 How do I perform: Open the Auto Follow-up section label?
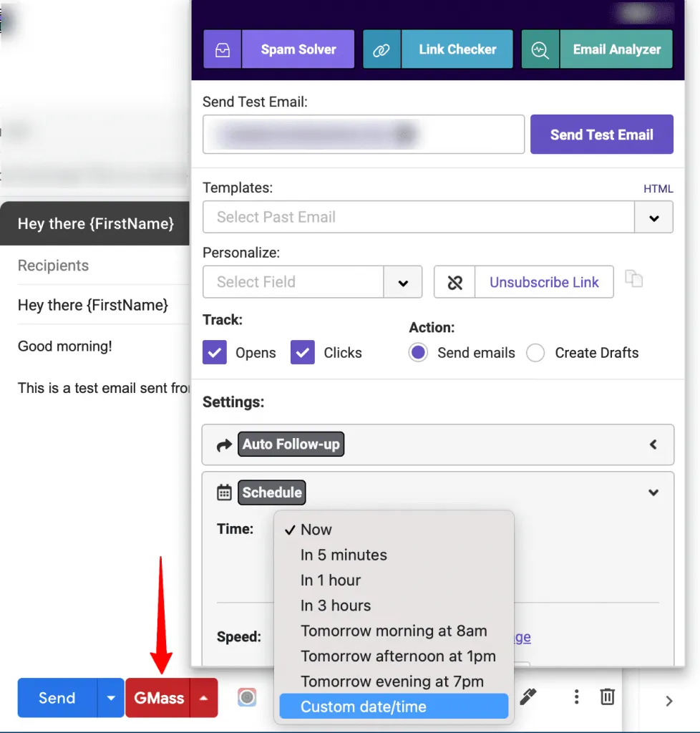click(x=291, y=444)
